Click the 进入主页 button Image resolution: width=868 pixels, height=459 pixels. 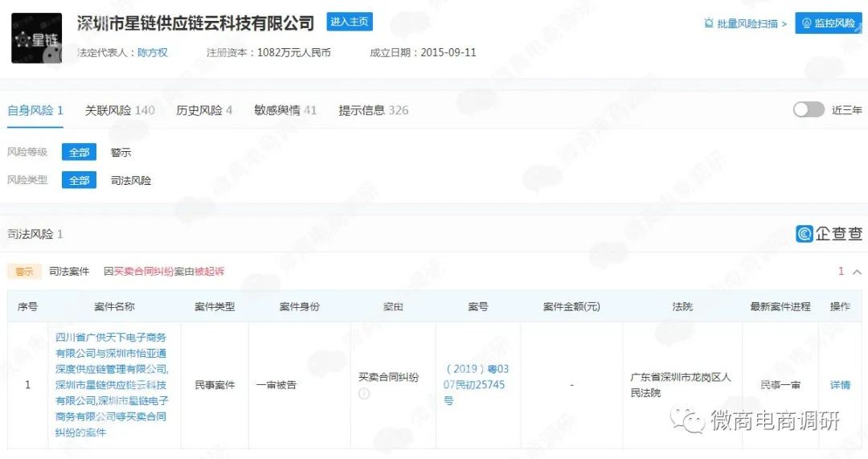tap(349, 22)
